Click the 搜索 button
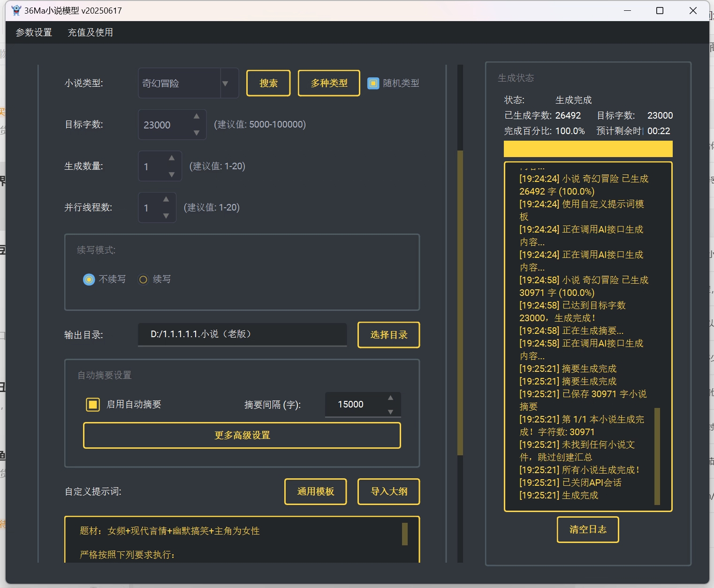714x588 pixels. (268, 83)
